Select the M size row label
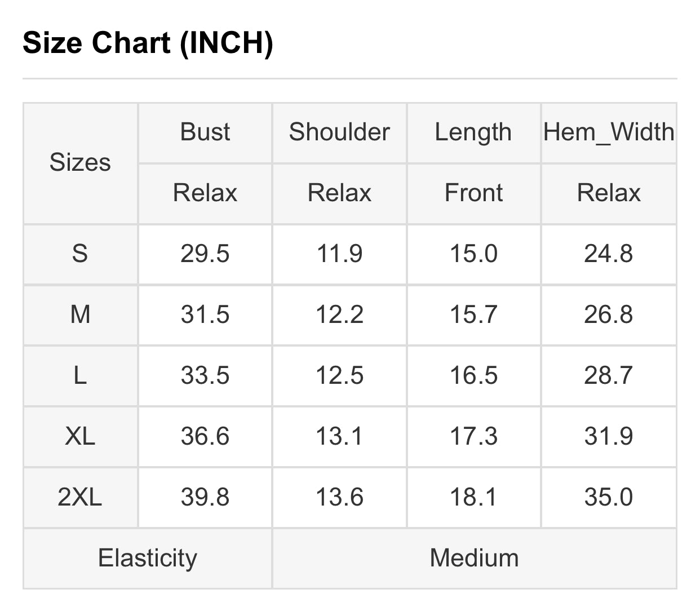Image resolution: width=700 pixels, height=607 pixels. (x=80, y=314)
